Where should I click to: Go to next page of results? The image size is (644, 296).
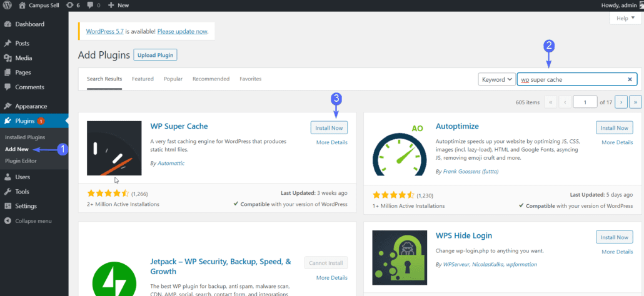pos(621,102)
